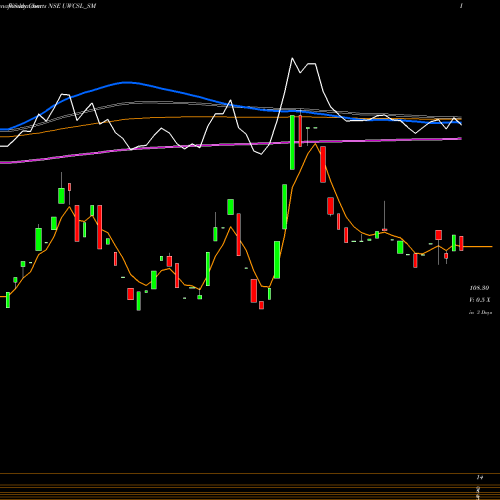Click the "in 2 Days" label
This screenshot has width=500, height=500.
pos(480,313)
